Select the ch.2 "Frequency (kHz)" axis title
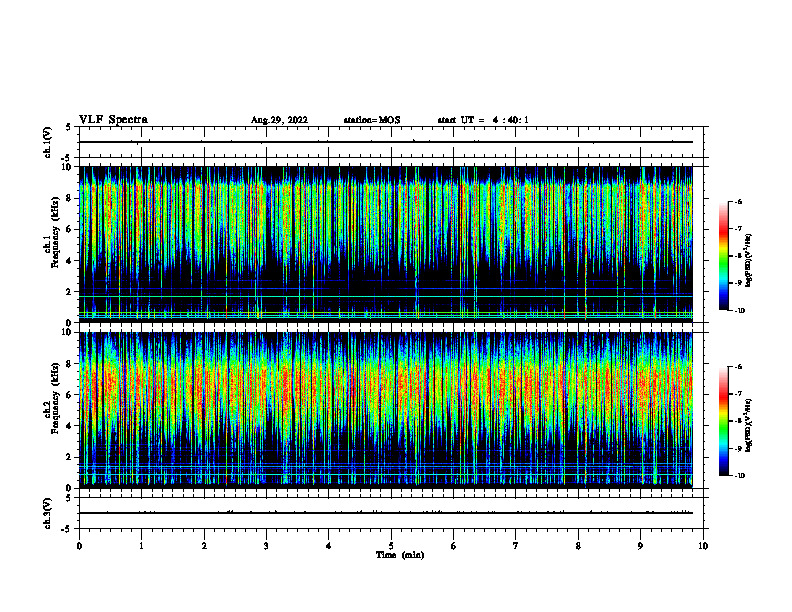Image resolution: width=792 pixels, height=612 pixels. point(55,398)
